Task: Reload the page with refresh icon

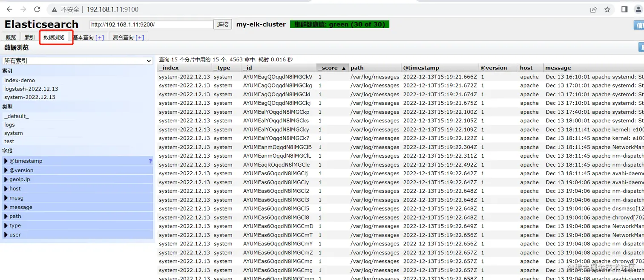Action: tap(37, 9)
